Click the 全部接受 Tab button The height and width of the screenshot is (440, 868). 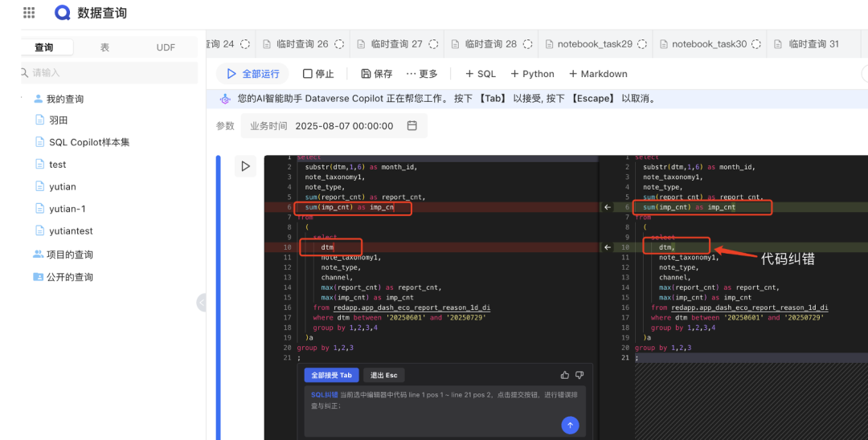(332, 375)
